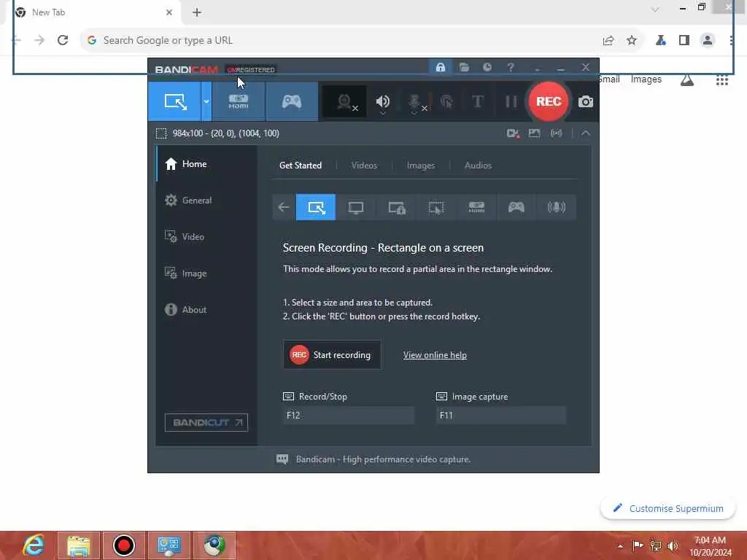Select the fullscreen monitor recording mode icon
This screenshot has width=747, height=560.
(355, 207)
